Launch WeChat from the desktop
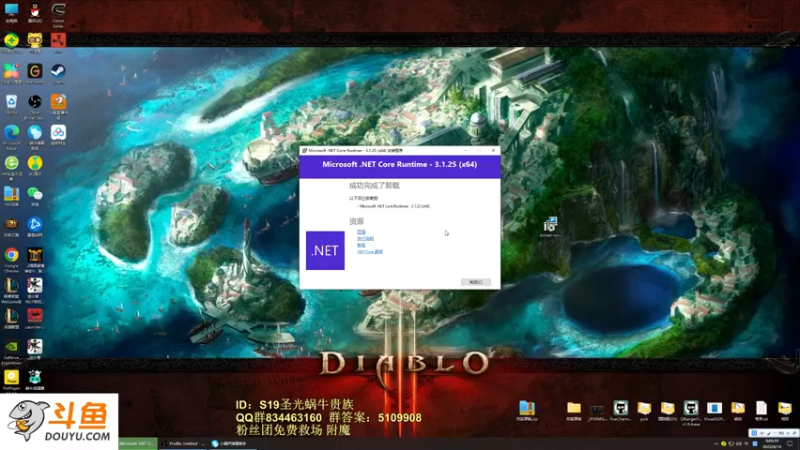 (35, 196)
